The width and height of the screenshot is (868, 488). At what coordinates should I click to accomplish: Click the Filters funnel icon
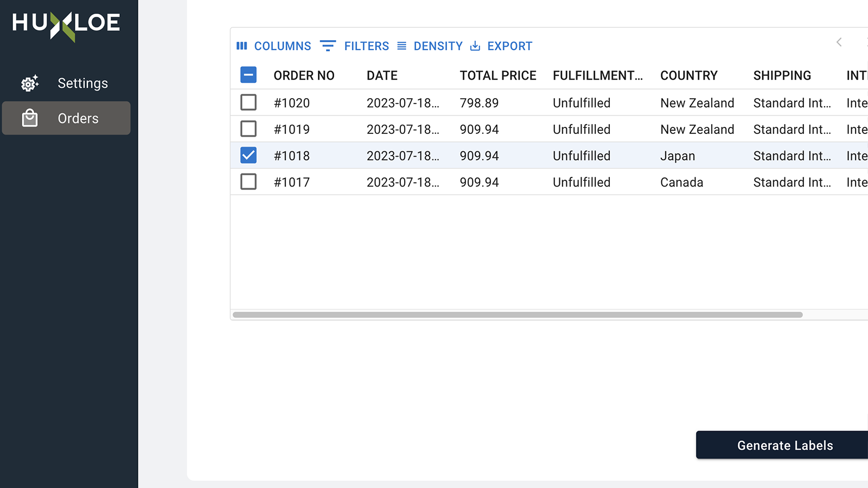click(x=328, y=46)
